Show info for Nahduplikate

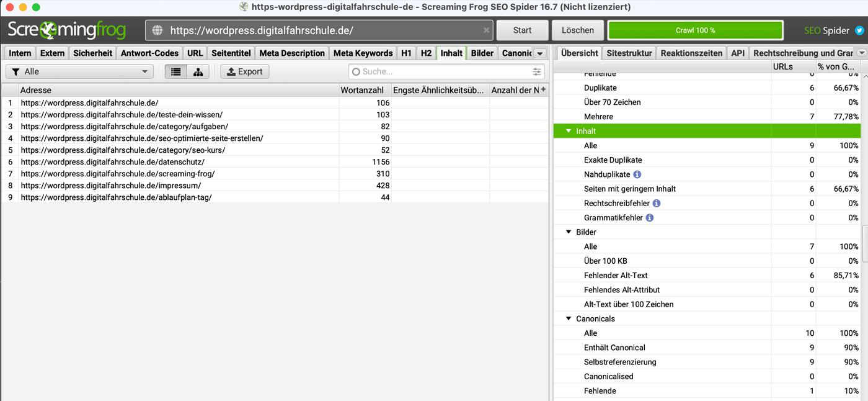[637, 174]
